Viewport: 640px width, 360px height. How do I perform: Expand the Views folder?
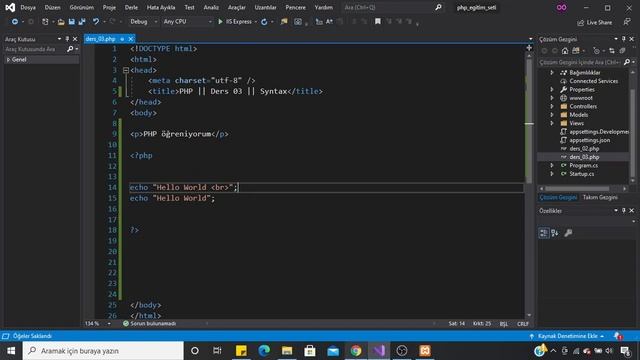[x=552, y=123]
